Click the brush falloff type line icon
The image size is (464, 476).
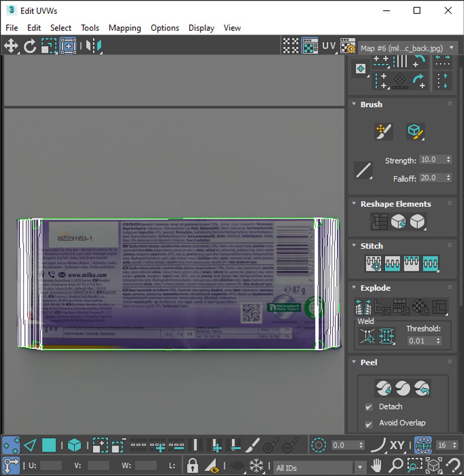click(363, 170)
